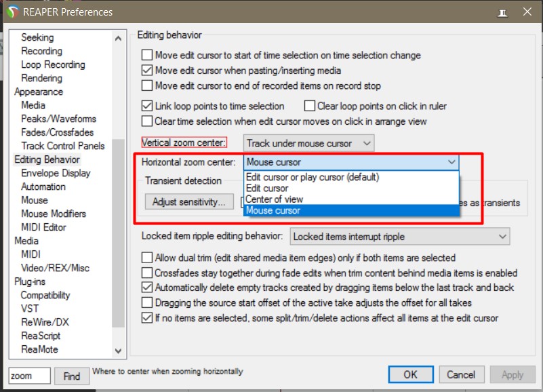543x392 pixels.
Task: Open Track Control Panels page
Action: click(62, 146)
